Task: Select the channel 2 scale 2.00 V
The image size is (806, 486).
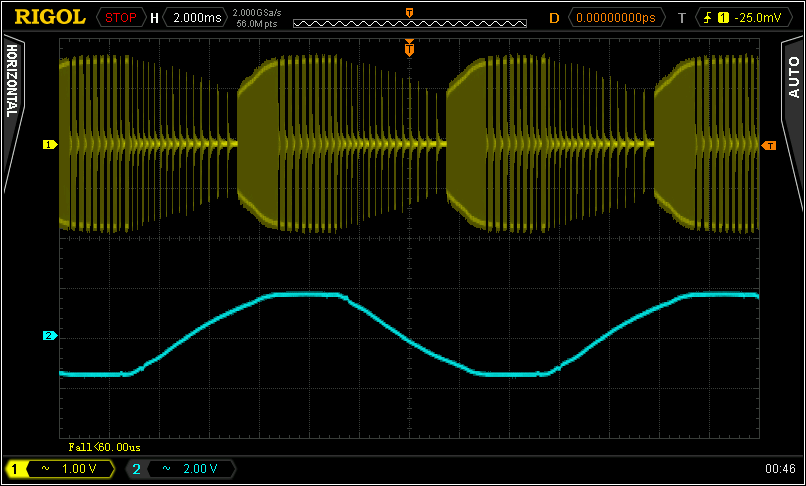Action: point(200,468)
